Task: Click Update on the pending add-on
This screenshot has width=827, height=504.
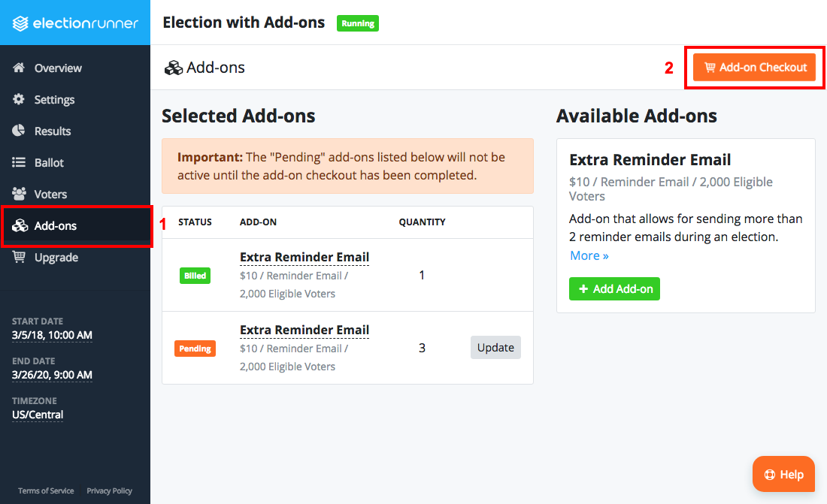Action: pos(495,347)
